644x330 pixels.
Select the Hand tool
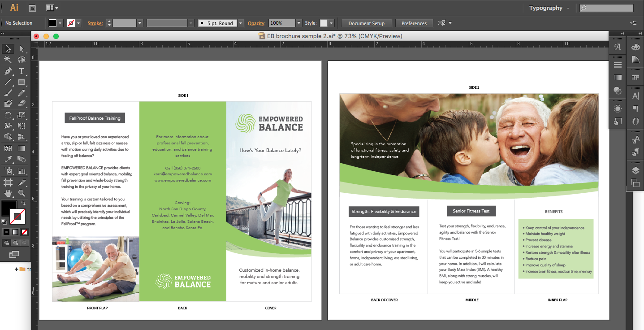8,193
